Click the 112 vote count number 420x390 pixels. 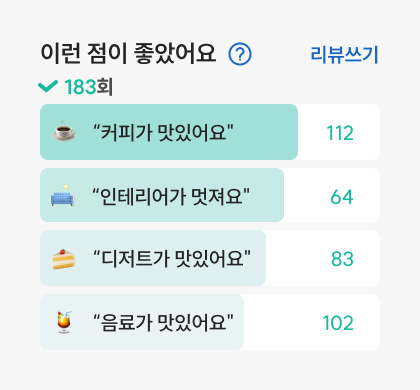pyautogui.click(x=340, y=133)
